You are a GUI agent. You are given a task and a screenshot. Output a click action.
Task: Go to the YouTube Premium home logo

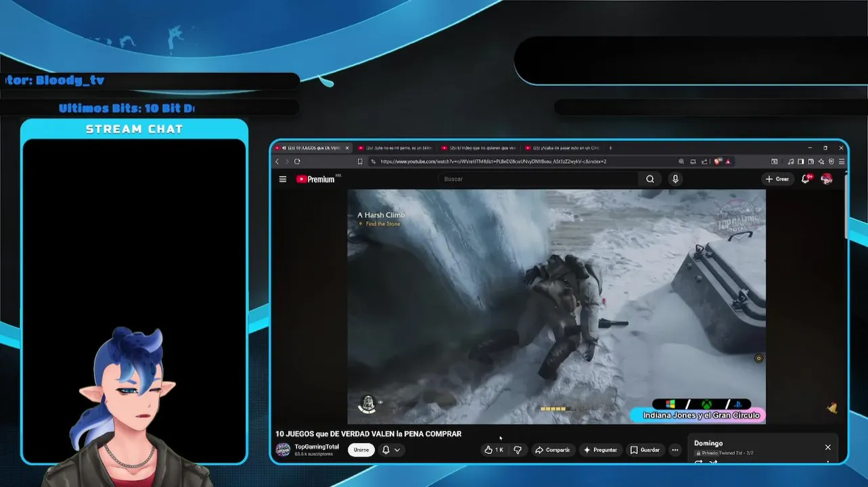pyautogui.click(x=316, y=179)
